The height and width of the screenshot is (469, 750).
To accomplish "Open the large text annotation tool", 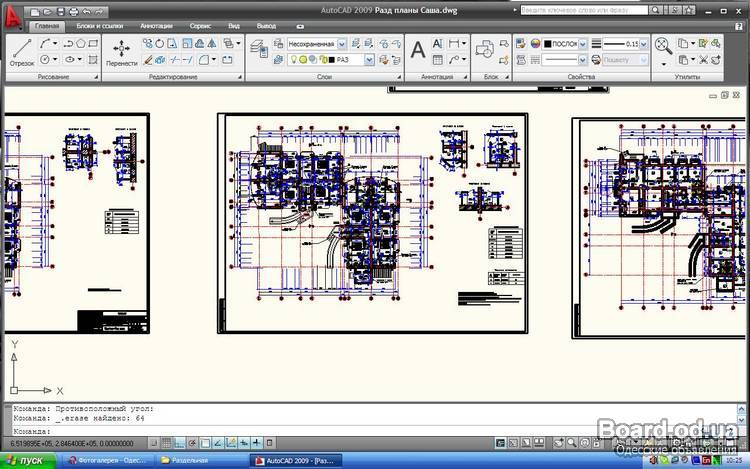I will [418, 48].
